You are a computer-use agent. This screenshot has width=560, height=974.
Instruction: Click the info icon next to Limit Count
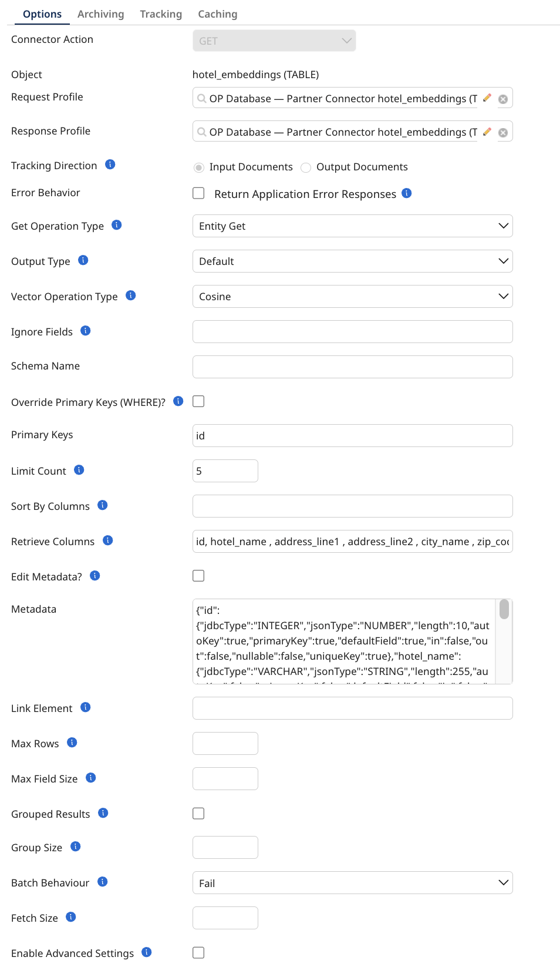point(79,470)
